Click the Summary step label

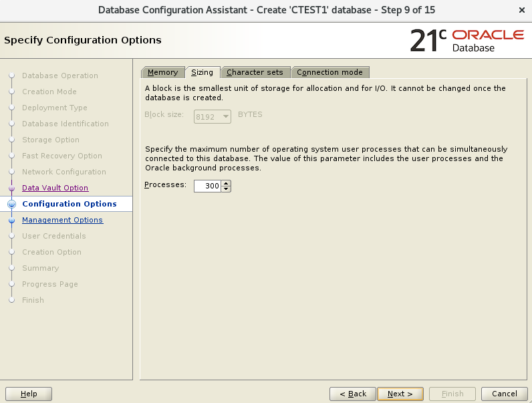(40, 268)
